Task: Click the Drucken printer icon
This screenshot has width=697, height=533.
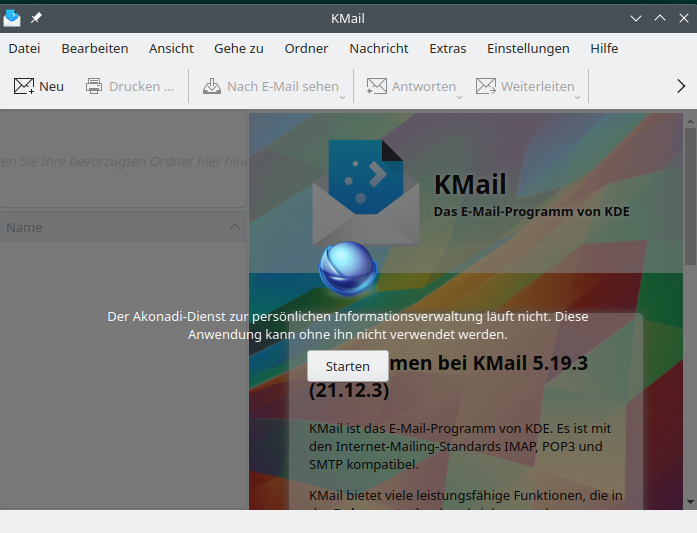Action: pyautogui.click(x=94, y=86)
